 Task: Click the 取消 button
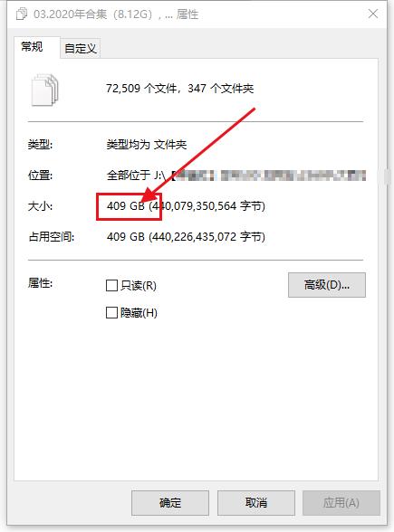[x=256, y=502]
